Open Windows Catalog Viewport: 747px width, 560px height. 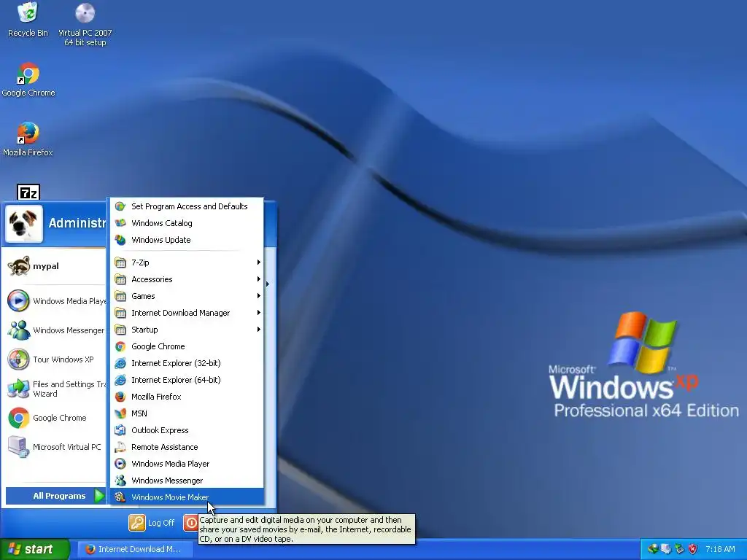point(187,223)
